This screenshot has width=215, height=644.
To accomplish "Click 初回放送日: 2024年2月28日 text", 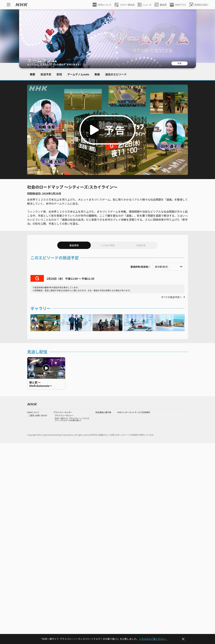I will tap(44, 193).
